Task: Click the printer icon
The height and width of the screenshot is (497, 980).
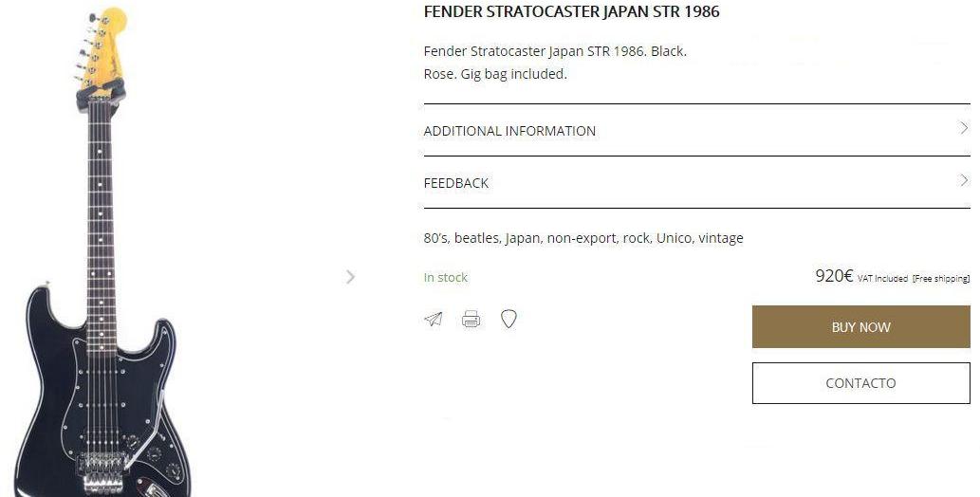Action: tap(471, 320)
